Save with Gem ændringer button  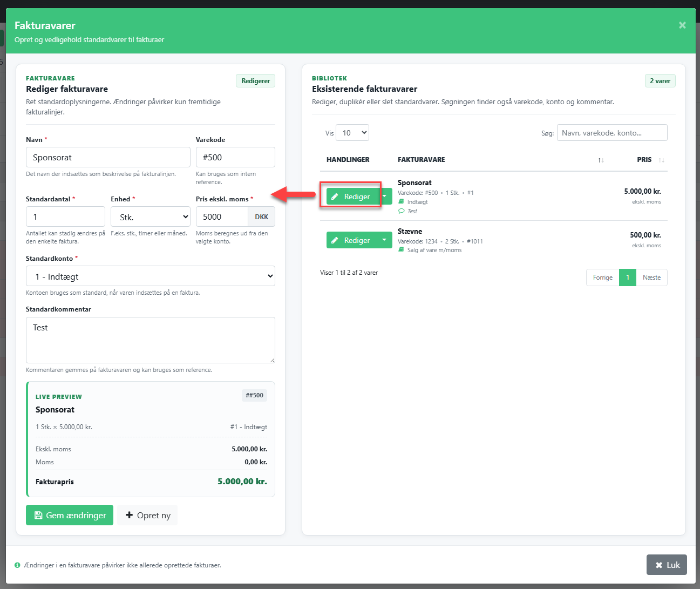point(70,515)
